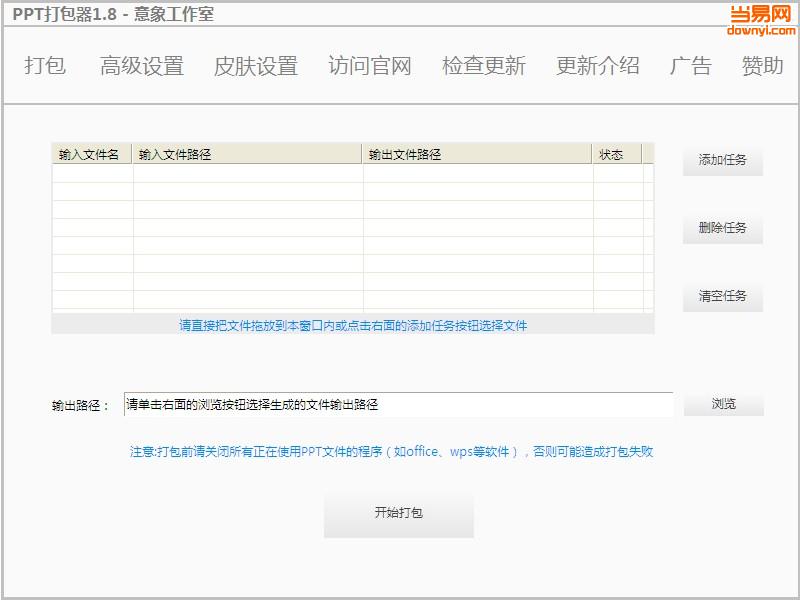This screenshot has width=800, height=600.
Task: Open 高级设置 advanced settings
Action: click(141, 66)
